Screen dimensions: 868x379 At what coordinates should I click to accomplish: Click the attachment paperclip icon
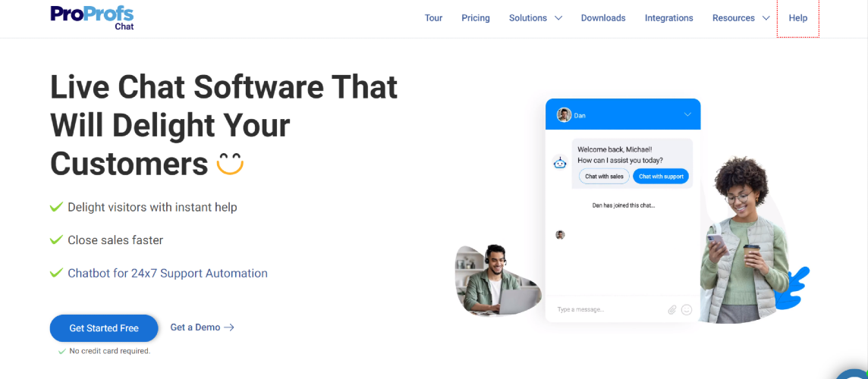tap(672, 310)
